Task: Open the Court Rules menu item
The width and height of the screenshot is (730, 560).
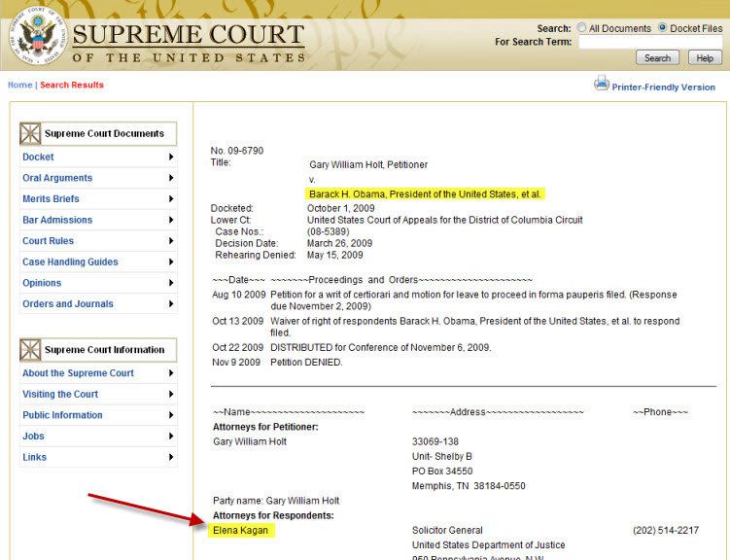Action: click(48, 241)
